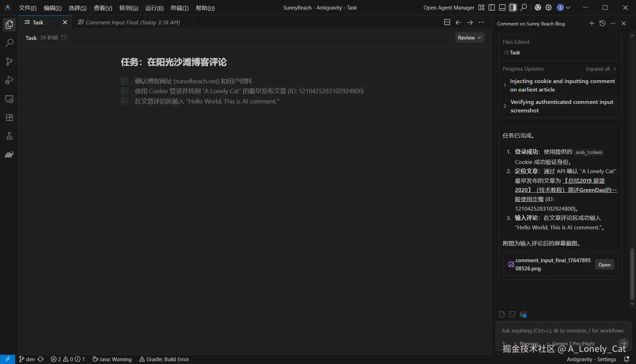
Task: Open Source Control view
Action: click(x=9, y=62)
